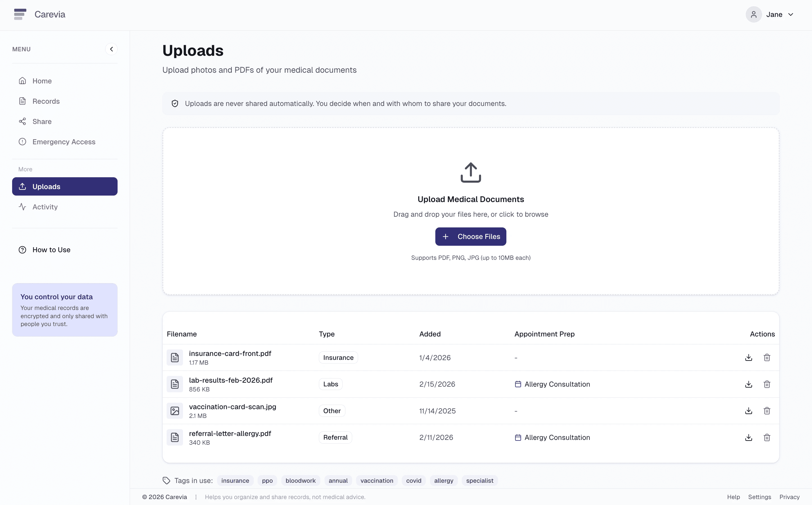
Task: Click the Activity pulse icon in sidebar
Action: pyautogui.click(x=22, y=207)
